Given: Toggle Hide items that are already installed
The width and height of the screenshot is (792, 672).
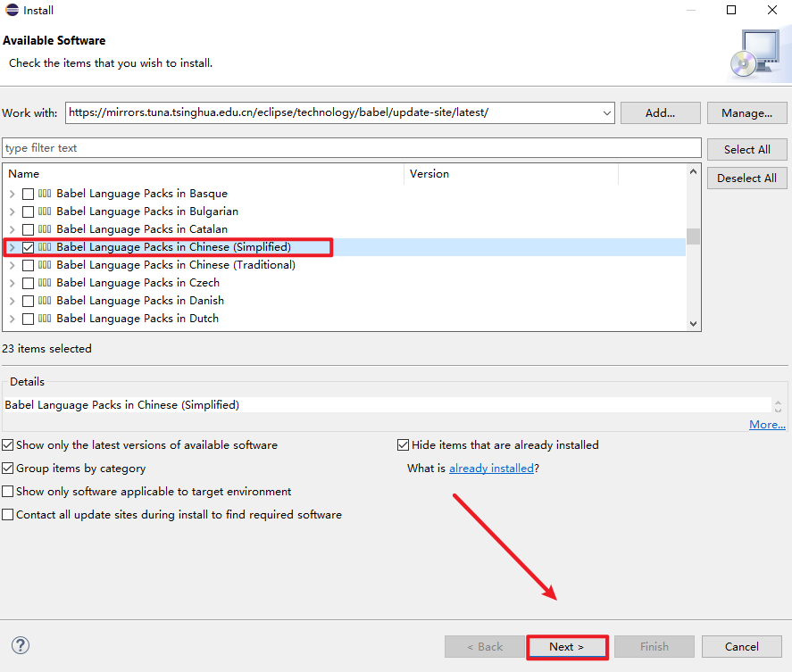Looking at the screenshot, I should tap(404, 445).
